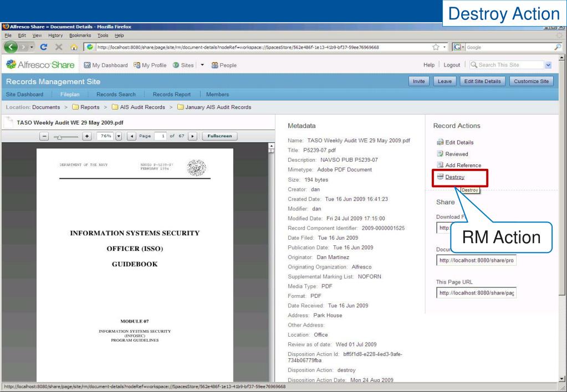The image size is (567, 392).
Task: Switch to Fileplan tab
Action: point(70,94)
